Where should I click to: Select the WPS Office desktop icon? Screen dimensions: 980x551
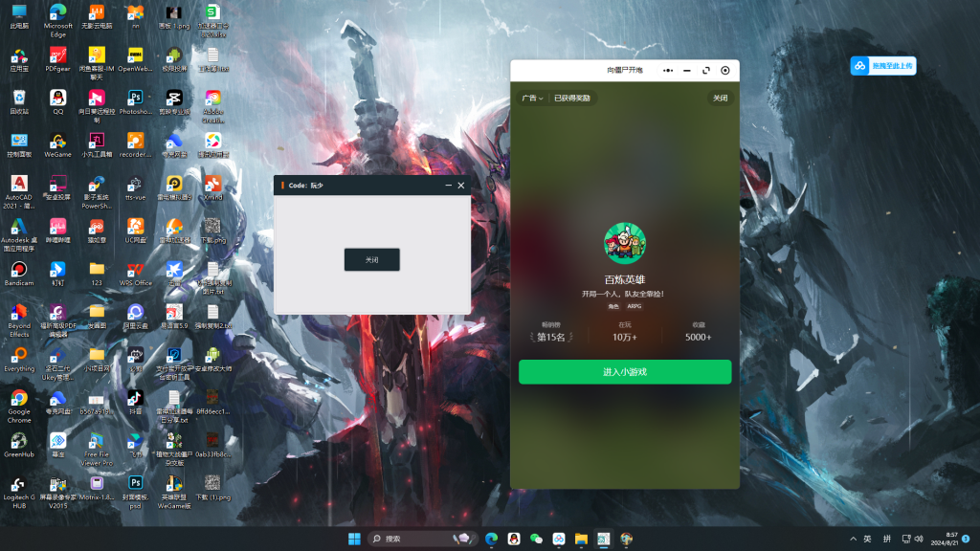coord(136,270)
